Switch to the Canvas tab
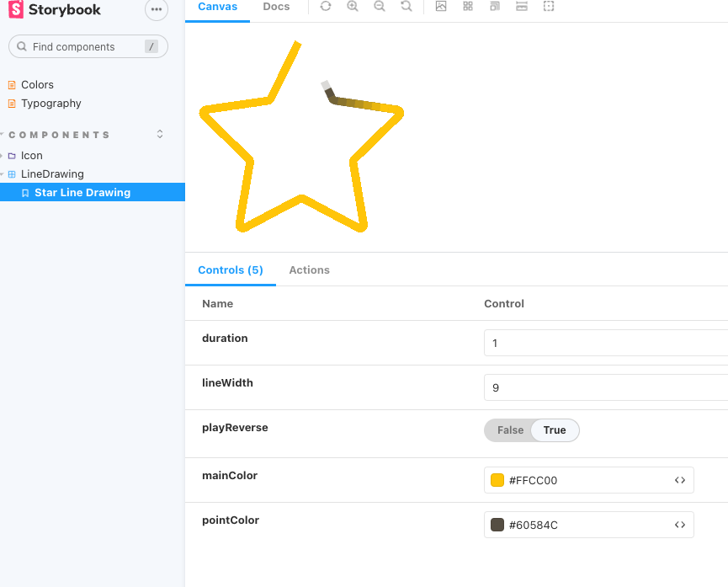Image resolution: width=728 pixels, height=587 pixels. [x=217, y=7]
